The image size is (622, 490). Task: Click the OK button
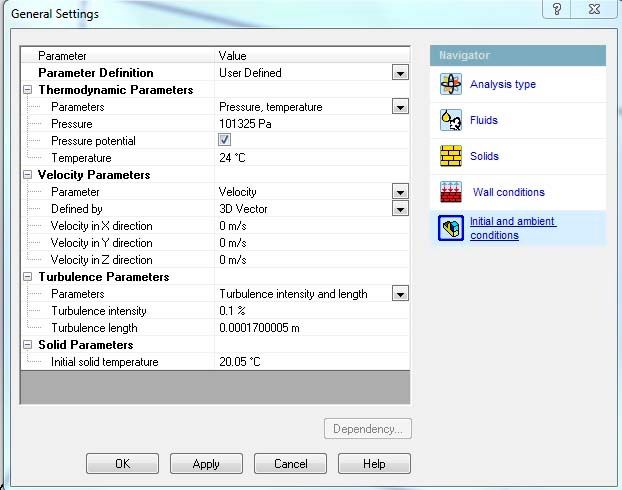click(122, 463)
